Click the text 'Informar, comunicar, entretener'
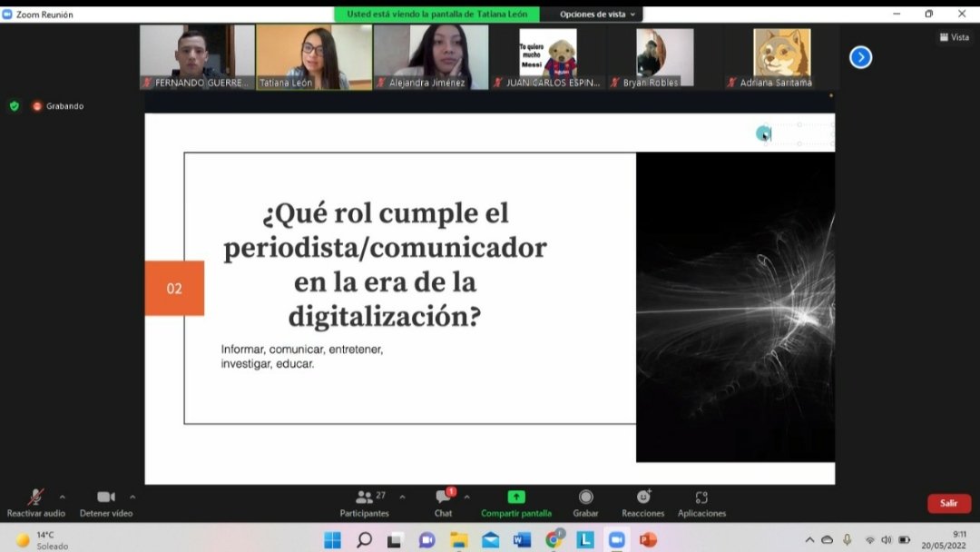This screenshot has width=980, height=552. click(302, 350)
